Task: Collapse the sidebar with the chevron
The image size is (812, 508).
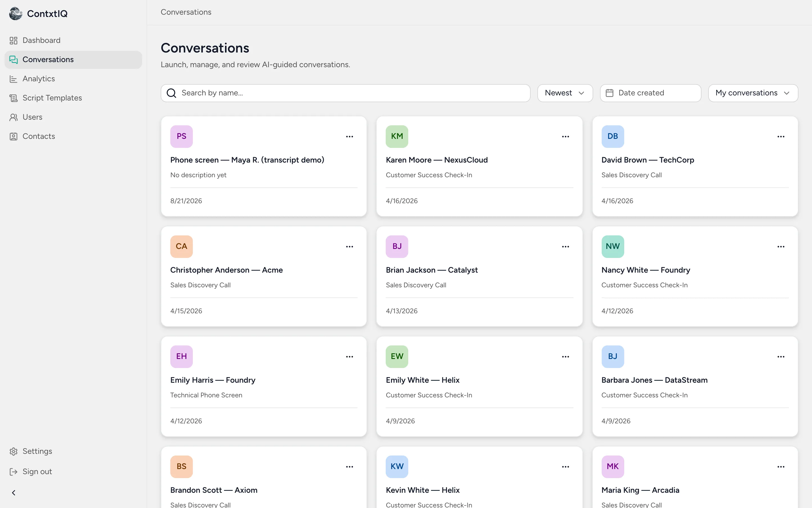Action: click(x=14, y=492)
